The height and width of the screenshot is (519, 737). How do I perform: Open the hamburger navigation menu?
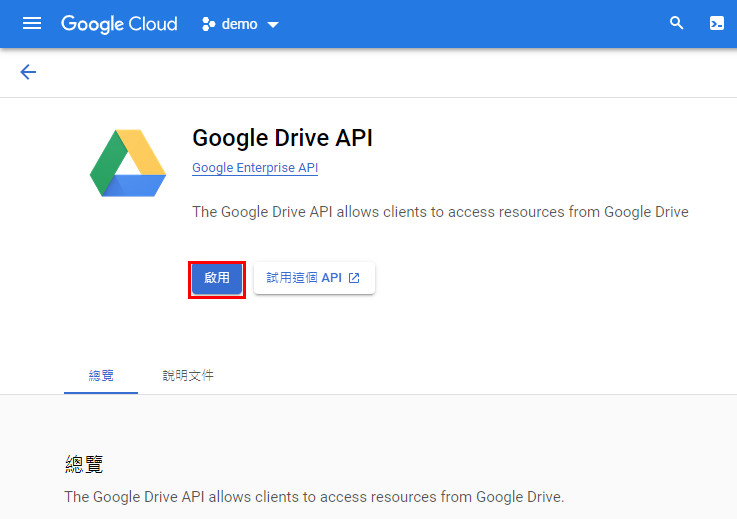31,24
